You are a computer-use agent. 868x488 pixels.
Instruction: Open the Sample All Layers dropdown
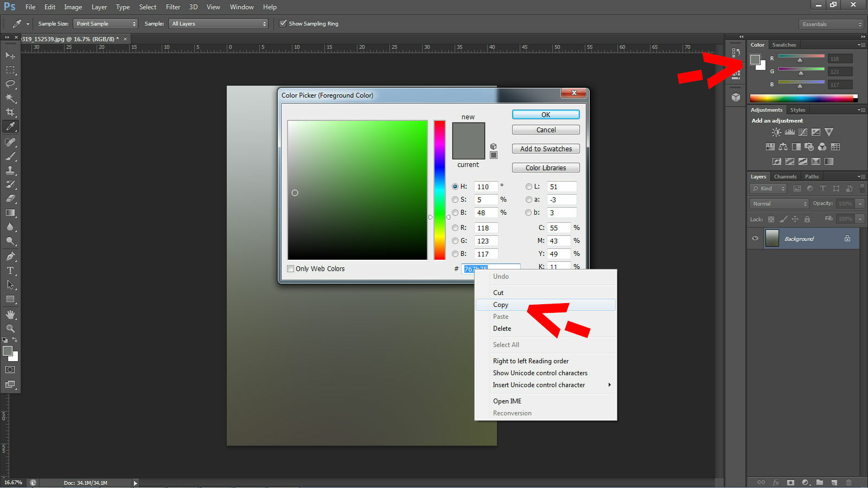coord(218,23)
